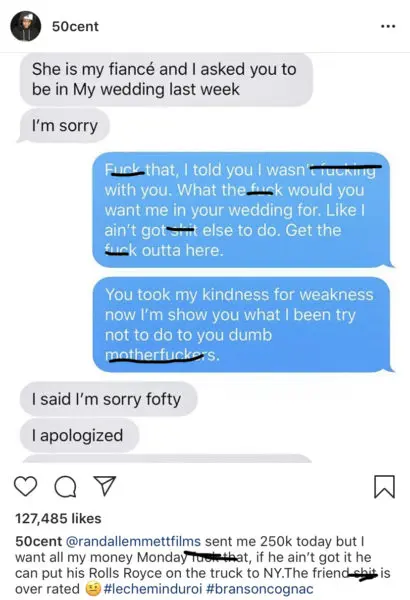
Task: Share the post via paper plane icon
Action: click(x=105, y=486)
